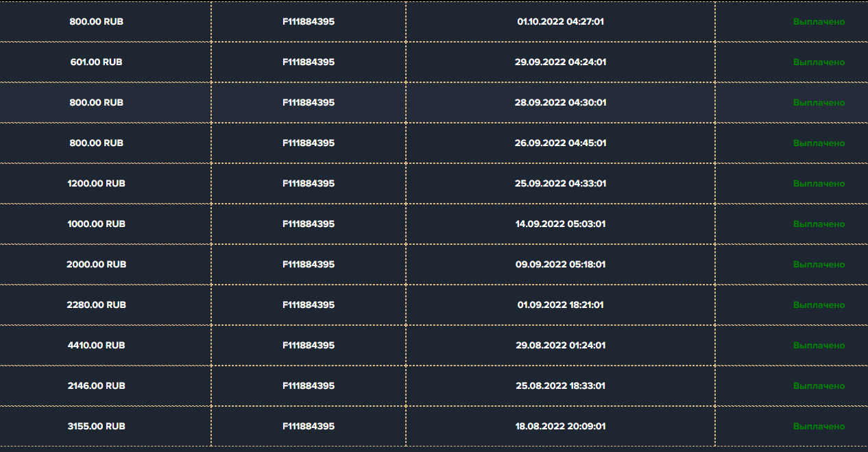Click the 800.00 RUB amount dated 01.10.2022
868x452 pixels.
tap(96, 21)
